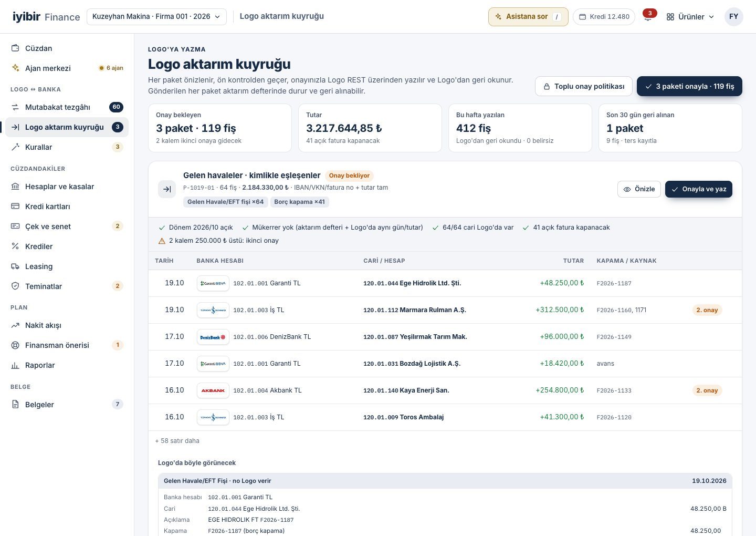The height and width of the screenshot is (536, 756).
Task: Approve all with 3 paketi onayla button
Action: (689, 86)
